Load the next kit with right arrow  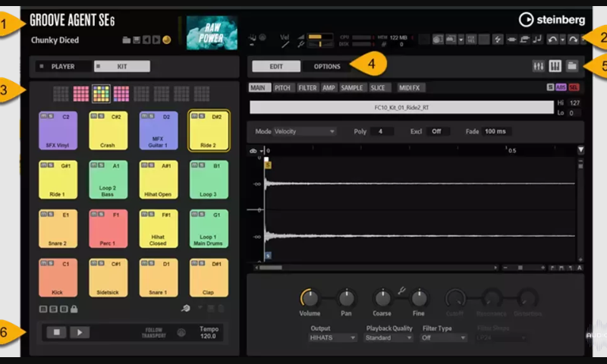pyautogui.click(x=156, y=40)
